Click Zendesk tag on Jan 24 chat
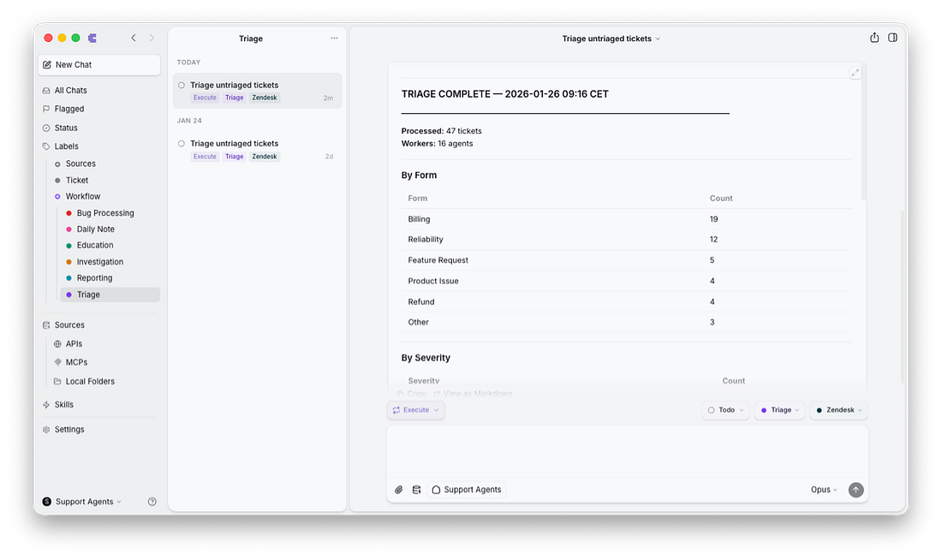942x560 pixels. point(265,157)
